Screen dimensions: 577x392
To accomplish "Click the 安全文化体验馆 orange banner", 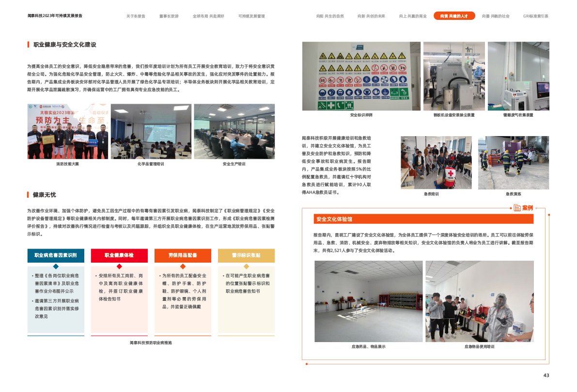I will (423, 219).
